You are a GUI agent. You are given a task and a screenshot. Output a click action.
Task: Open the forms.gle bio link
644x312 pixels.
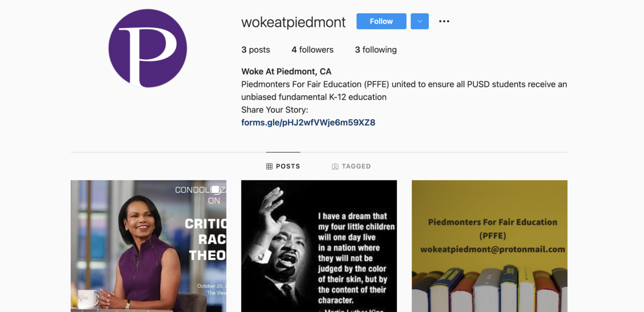pos(308,122)
